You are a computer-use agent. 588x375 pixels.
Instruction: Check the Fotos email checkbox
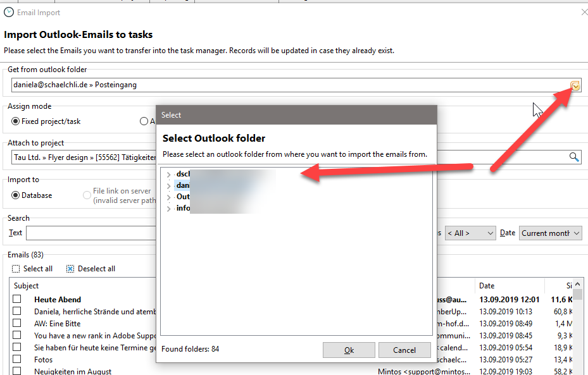[x=17, y=359]
